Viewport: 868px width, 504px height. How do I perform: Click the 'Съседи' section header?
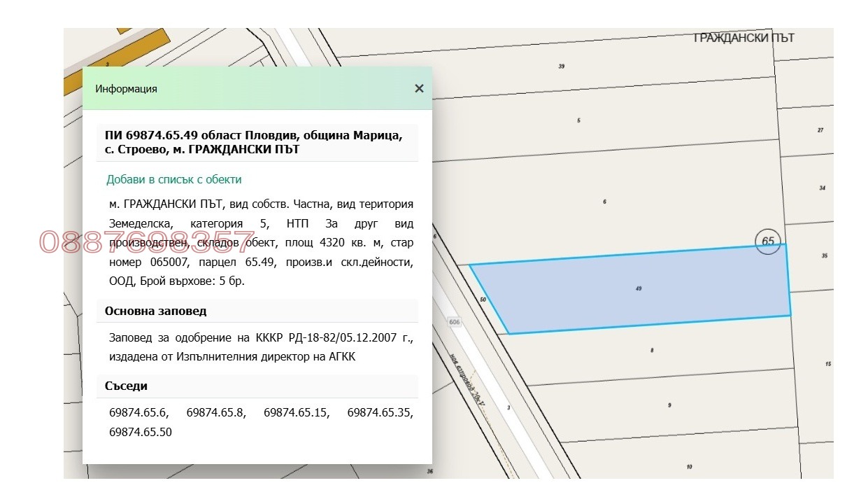[127, 386]
